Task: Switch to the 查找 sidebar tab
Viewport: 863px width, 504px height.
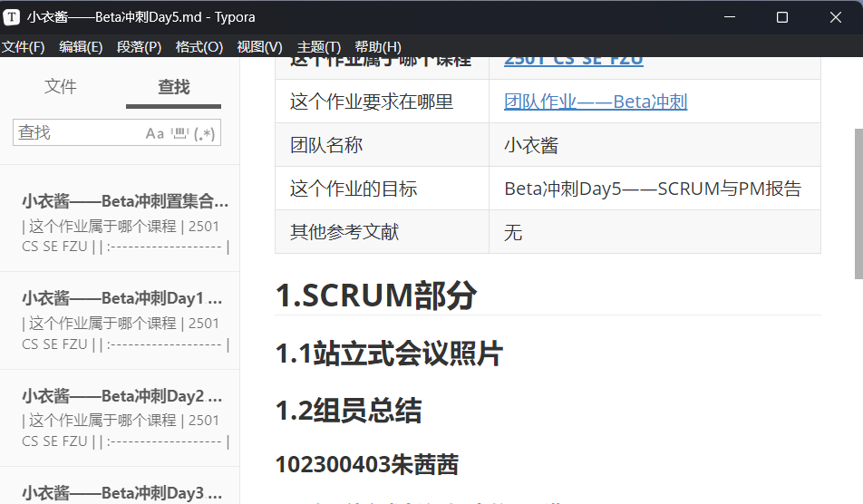Action: click(x=173, y=87)
